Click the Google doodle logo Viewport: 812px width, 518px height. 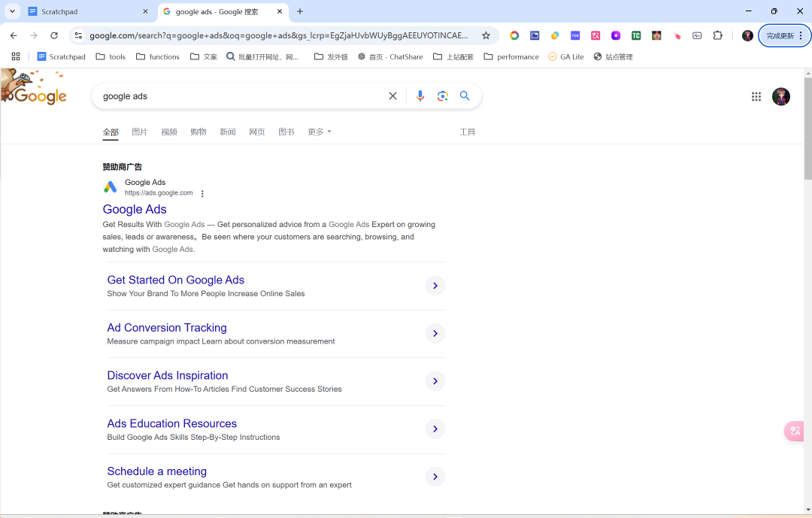[34, 87]
